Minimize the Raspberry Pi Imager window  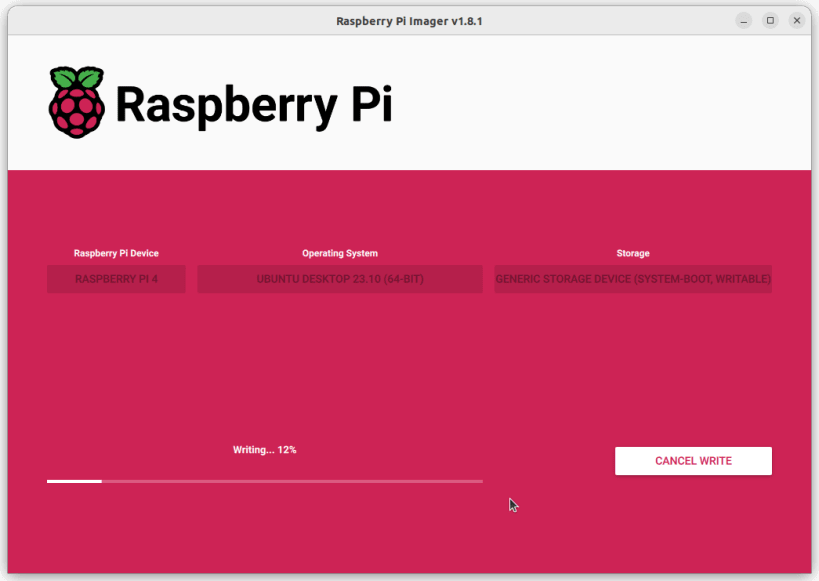pyautogui.click(x=744, y=21)
